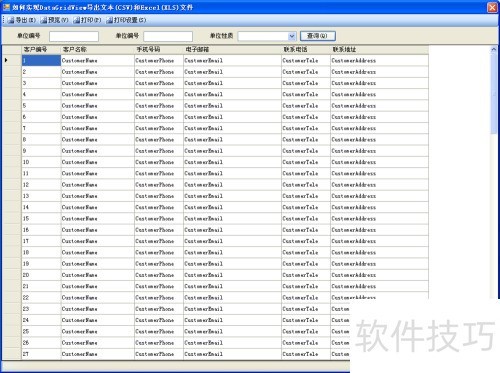500x373 pixels.
Task: Select CustomerName cell in row 15
Action: pos(98,219)
